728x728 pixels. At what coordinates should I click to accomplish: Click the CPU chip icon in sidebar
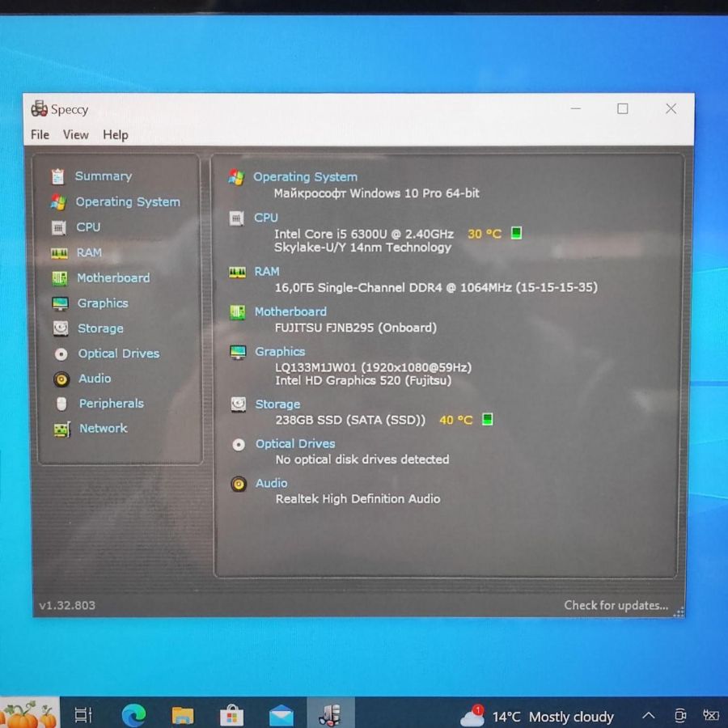point(58,227)
